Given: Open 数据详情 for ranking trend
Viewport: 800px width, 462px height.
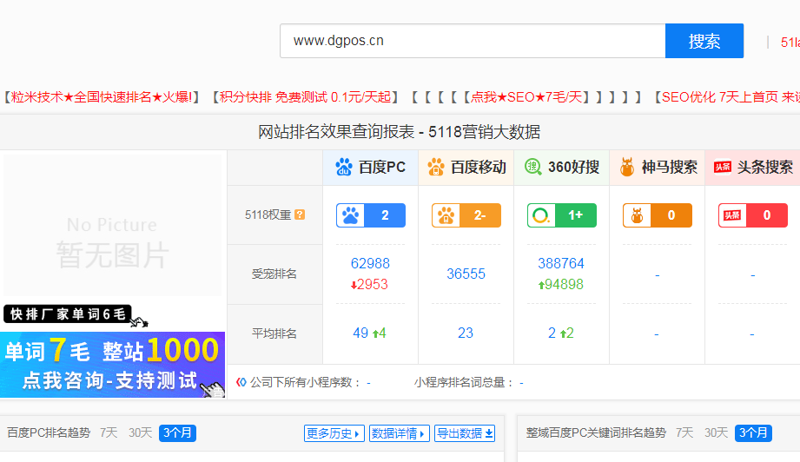Looking at the screenshot, I should pos(399,433).
